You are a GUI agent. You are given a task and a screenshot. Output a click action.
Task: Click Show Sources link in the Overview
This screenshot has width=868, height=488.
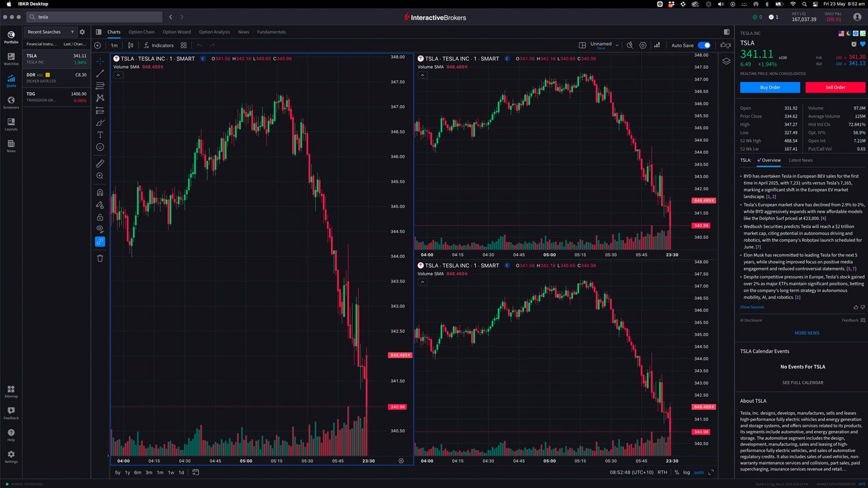(x=751, y=307)
